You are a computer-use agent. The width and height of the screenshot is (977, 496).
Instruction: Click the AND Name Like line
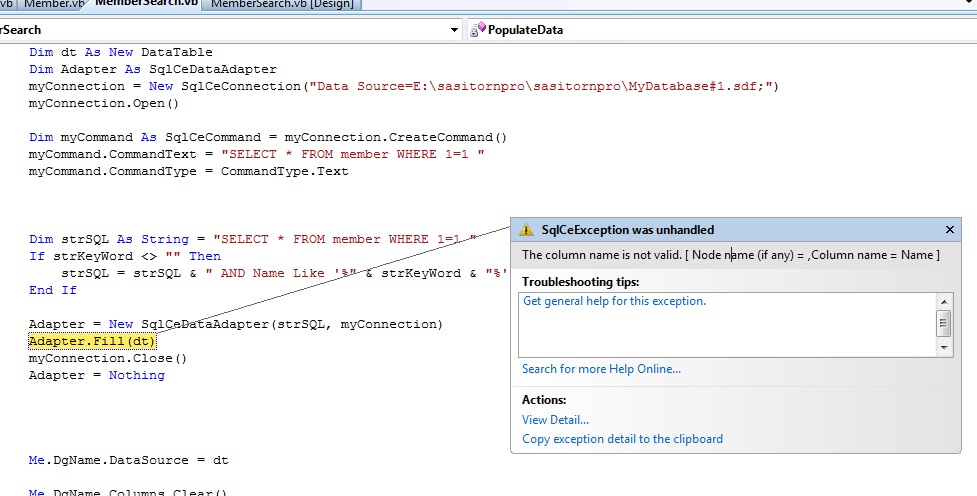coord(284,274)
